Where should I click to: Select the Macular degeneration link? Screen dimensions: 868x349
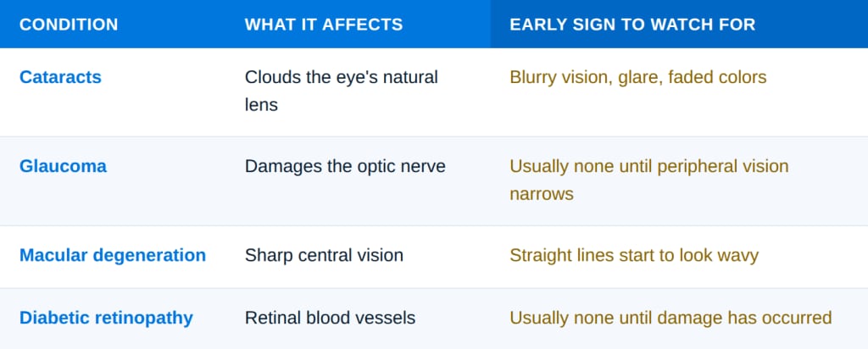113,256
